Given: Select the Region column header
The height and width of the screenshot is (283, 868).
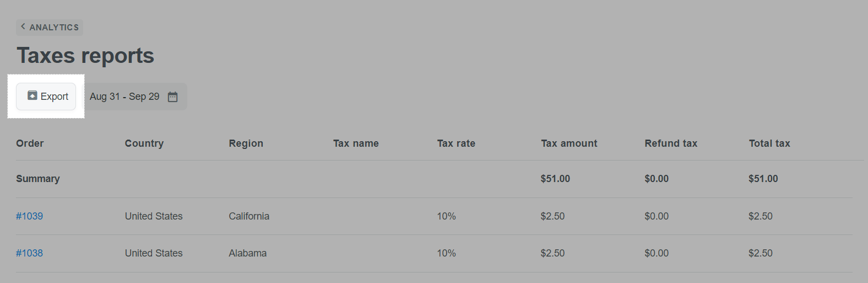Looking at the screenshot, I should click(x=246, y=143).
